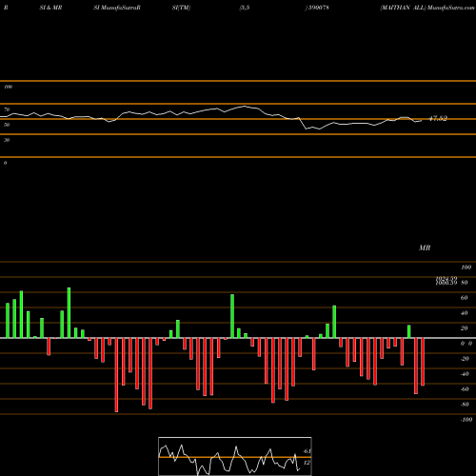Viewport: 476px width, 476px height.
Task: Click the last red bar in MR histogram
Action: point(423,362)
